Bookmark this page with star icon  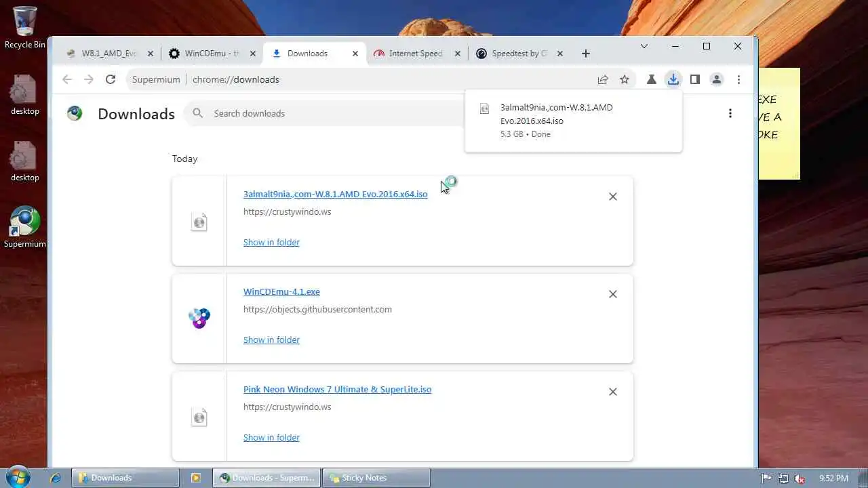625,79
